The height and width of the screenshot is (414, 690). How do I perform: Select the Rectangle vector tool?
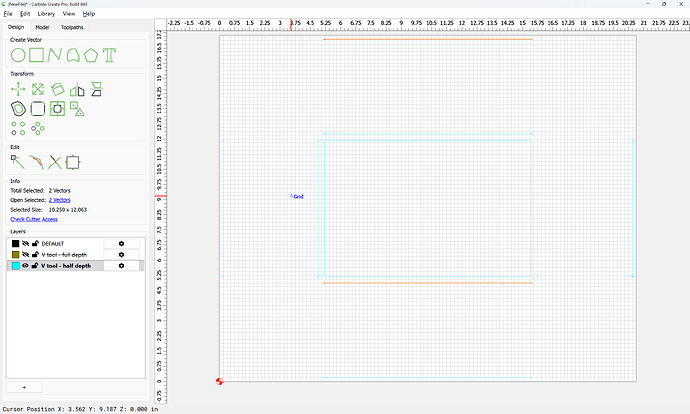37,55
